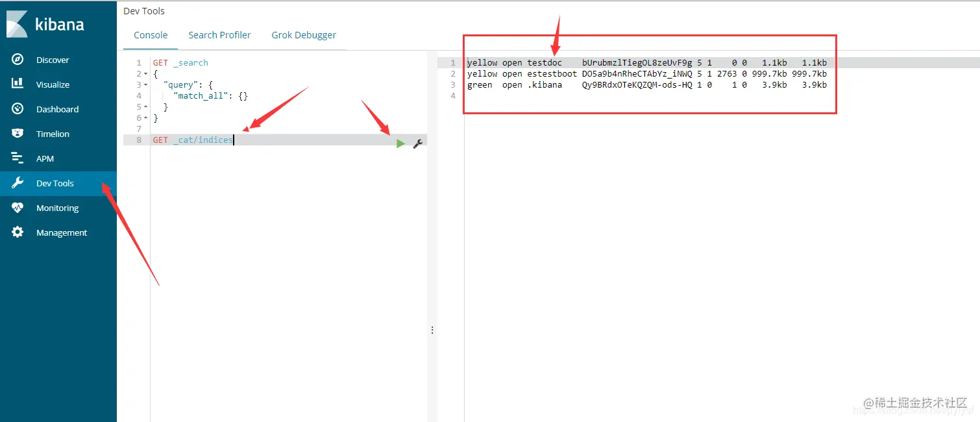Viewport: 980px width, 422px height.
Task: Go to Dashboard page
Action: 57,109
